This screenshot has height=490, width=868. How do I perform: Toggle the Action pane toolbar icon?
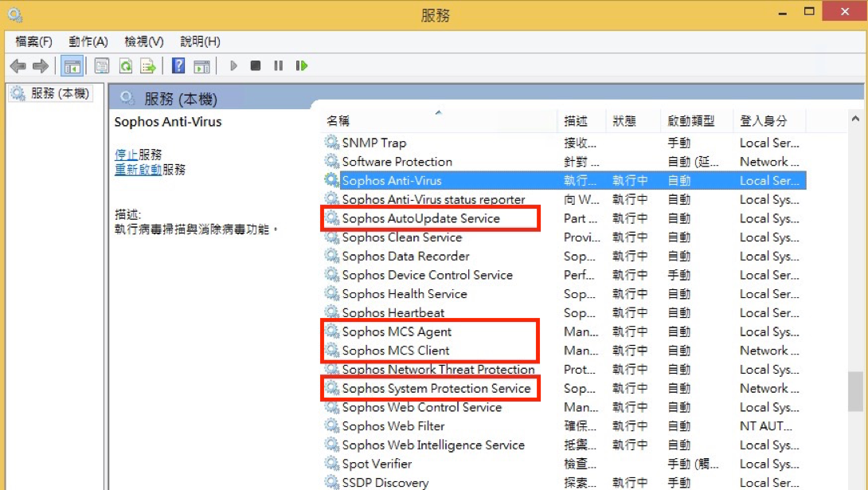click(x=202, y=66)
